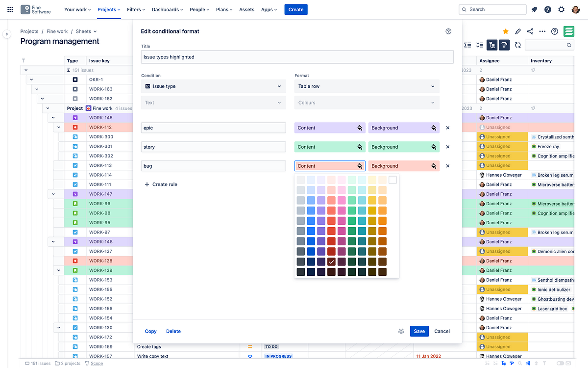Toggle the star favorite icon
588x368 pixels.
pos(505,31)
